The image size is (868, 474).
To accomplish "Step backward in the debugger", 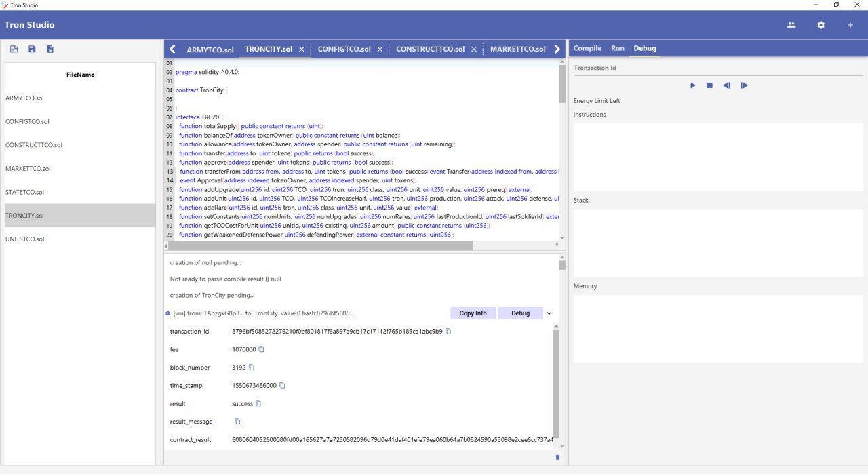I will [727, 85].
